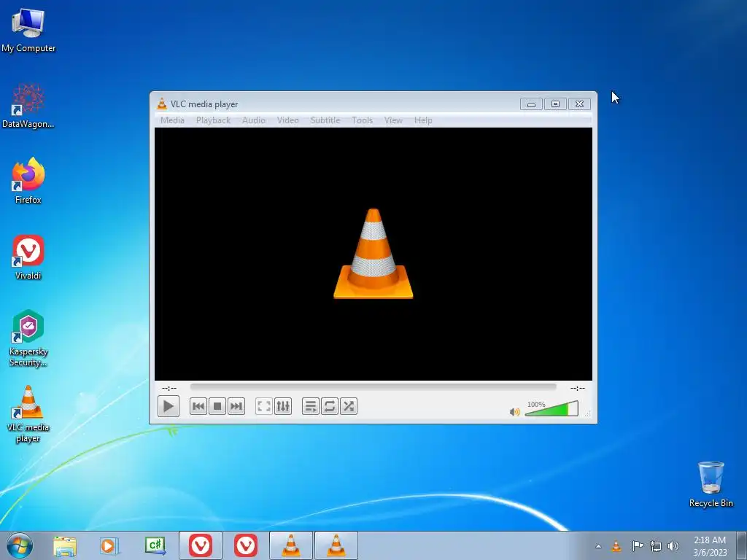Maximize the VLC media player window
Screen dimensions: 747x560
[x=555, y=104]
